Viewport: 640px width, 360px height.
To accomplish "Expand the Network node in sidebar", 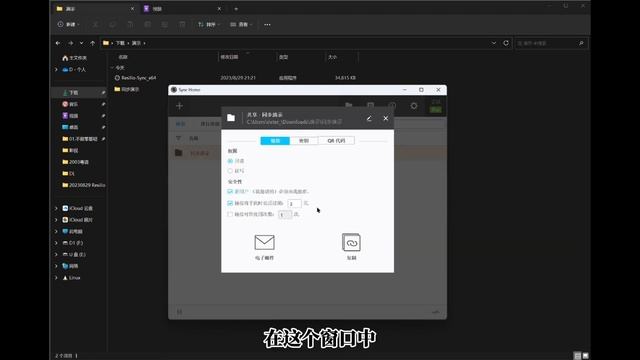I will (x=56, y=266).
